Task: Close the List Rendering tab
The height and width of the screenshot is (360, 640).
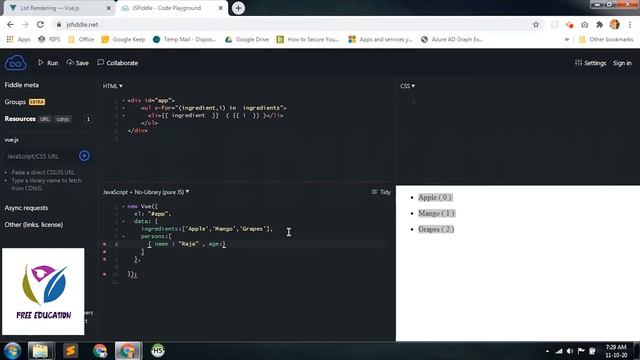Action: point(109,8)
